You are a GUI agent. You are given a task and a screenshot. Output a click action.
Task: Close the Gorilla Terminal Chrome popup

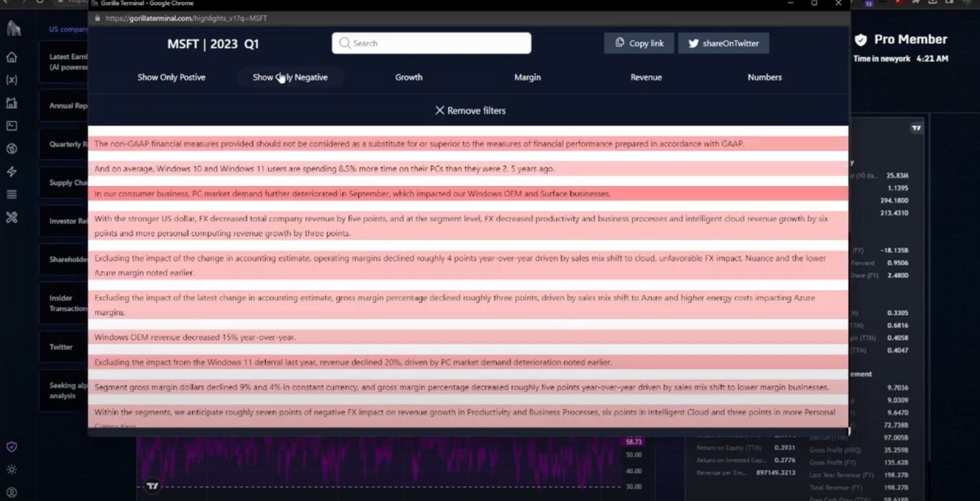pyautogui.click(x=838, y=4)
